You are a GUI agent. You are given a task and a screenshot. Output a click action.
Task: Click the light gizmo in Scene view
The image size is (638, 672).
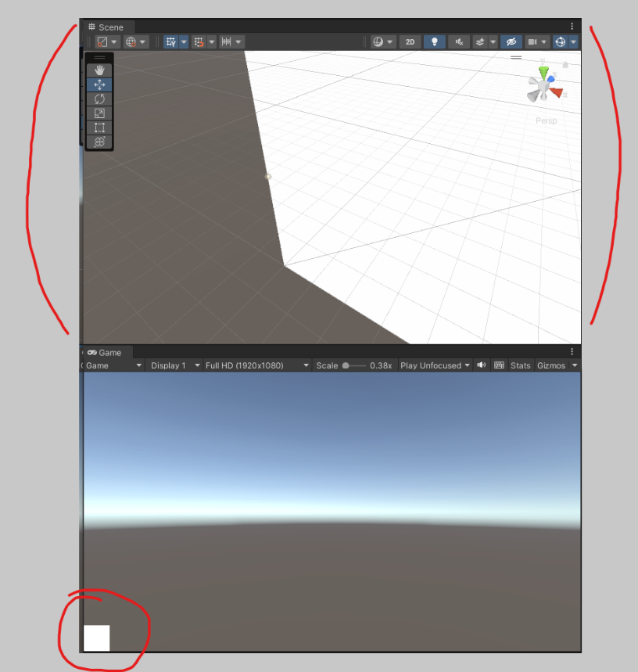click(x=268, y=176)
